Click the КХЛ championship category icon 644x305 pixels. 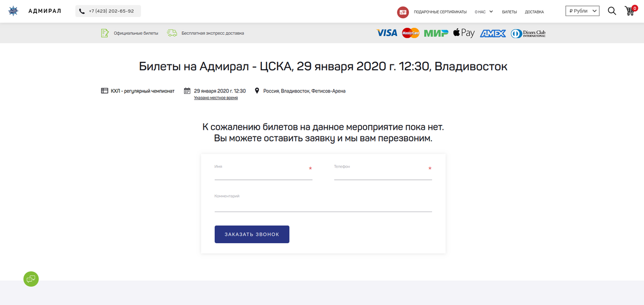pos(105,91)
